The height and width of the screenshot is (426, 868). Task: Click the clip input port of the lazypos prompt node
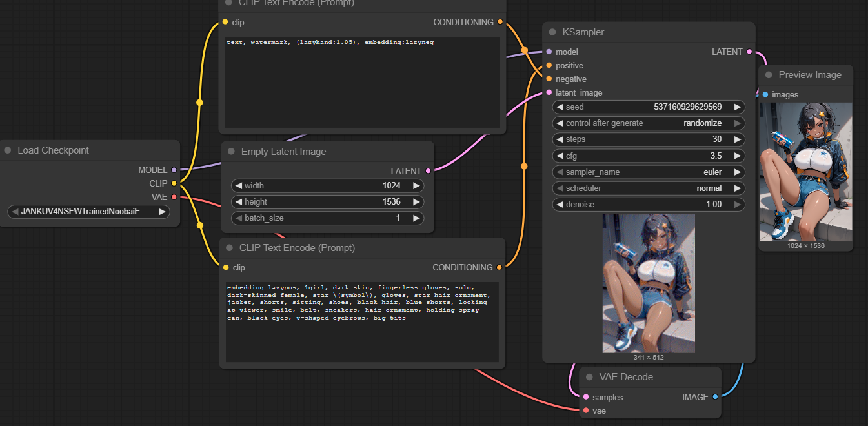[x=225, y=267]
